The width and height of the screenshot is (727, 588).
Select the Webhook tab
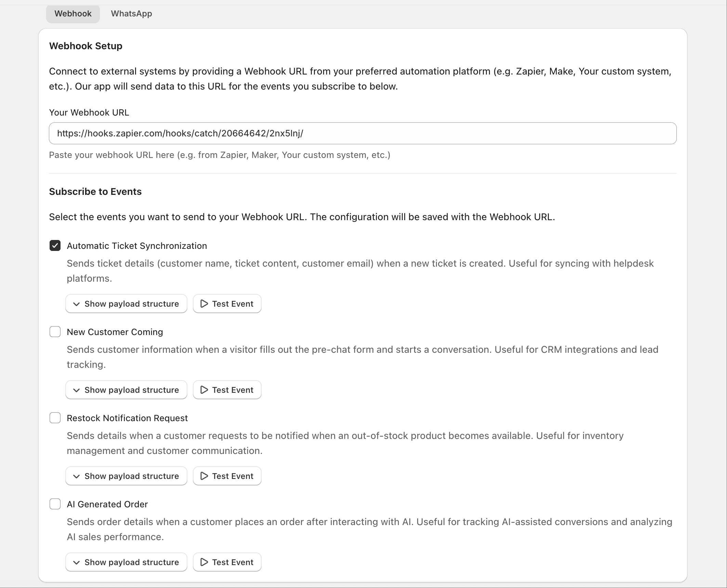pos(73,14)
